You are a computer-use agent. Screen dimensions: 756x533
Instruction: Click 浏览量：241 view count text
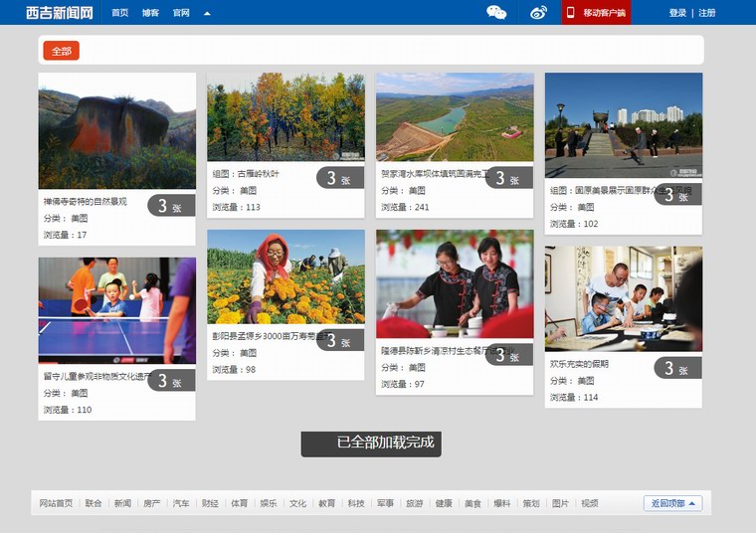click(405, 207)
